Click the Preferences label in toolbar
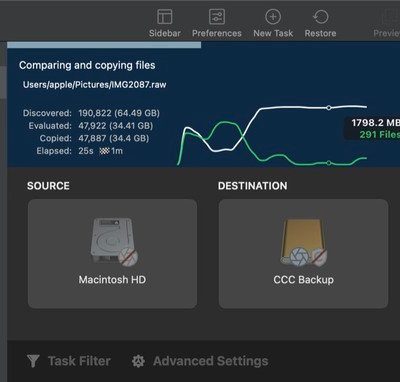The height and width of the screenshot is (382, 400). [217, 33]
